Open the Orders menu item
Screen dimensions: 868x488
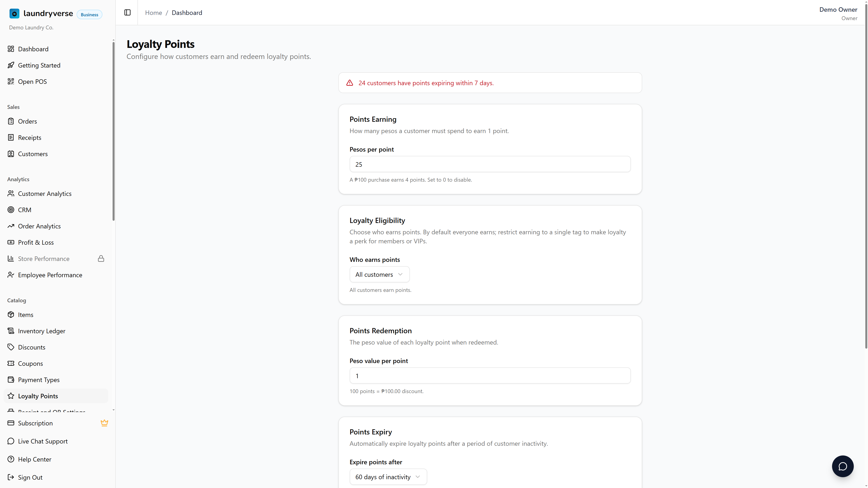click(56, 121)
